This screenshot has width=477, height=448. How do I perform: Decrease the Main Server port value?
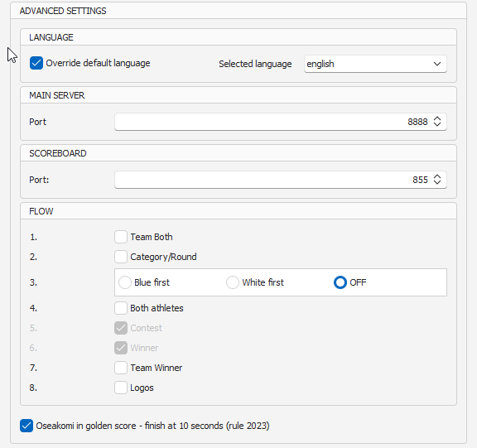(437, 124)
